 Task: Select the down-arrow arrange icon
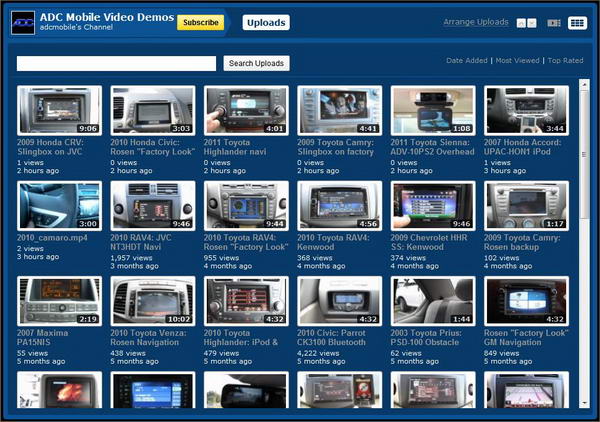[532, 23]
